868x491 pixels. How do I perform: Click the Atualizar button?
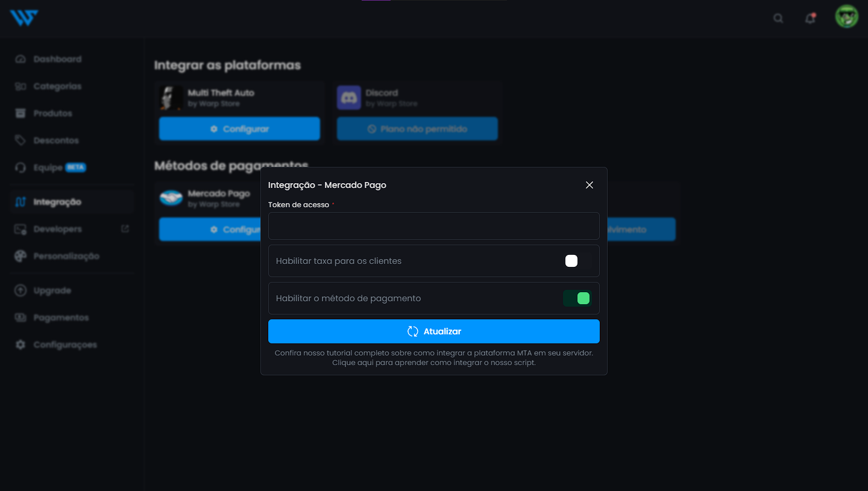click(434, 331)
